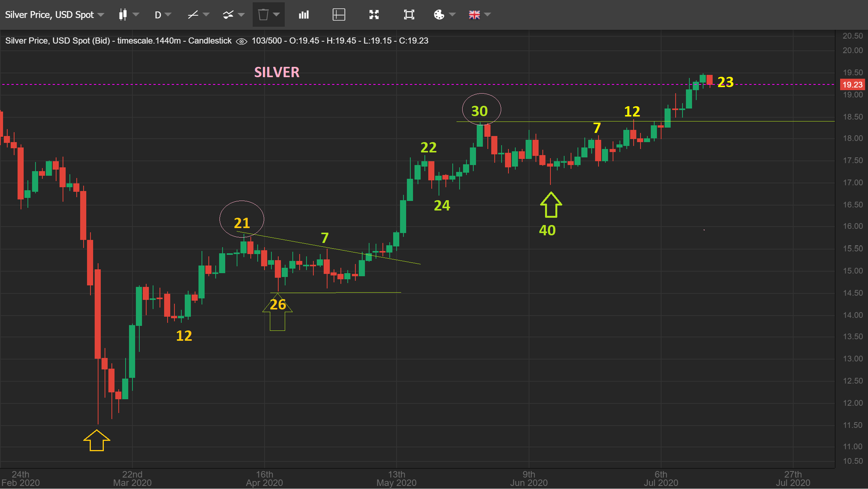The width and height of the screenshot is (868, 489).
Task: Click the red 19.23 current price label
Action: coord(852,84)
